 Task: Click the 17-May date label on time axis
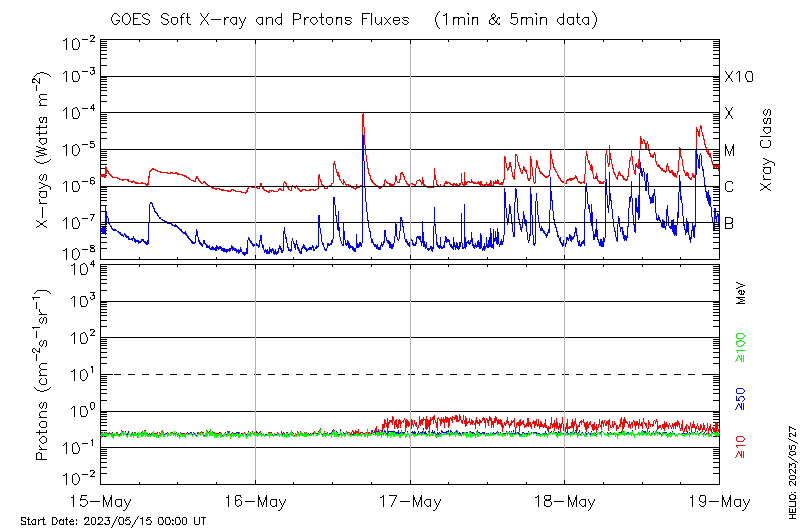(410, 500)
